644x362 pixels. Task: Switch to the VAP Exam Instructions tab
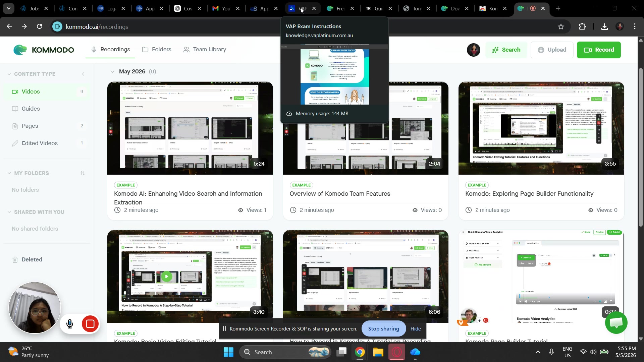tap(303, 9)
